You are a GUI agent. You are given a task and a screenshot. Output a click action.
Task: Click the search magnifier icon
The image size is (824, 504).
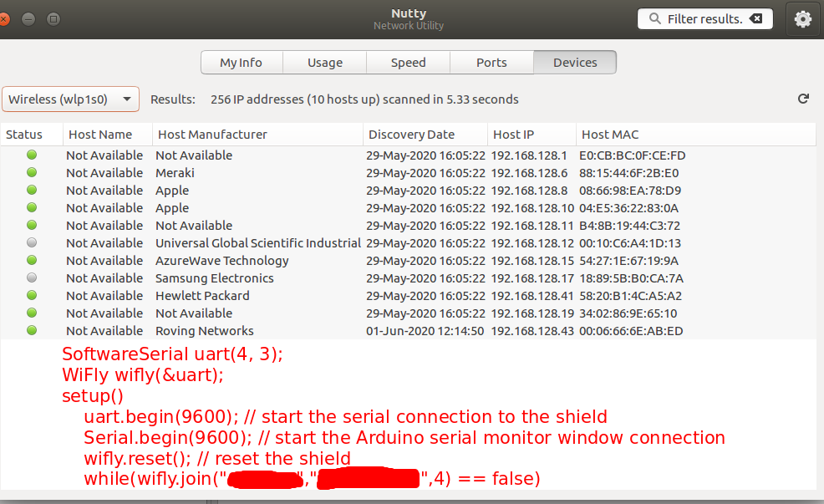tap(654, 19)
